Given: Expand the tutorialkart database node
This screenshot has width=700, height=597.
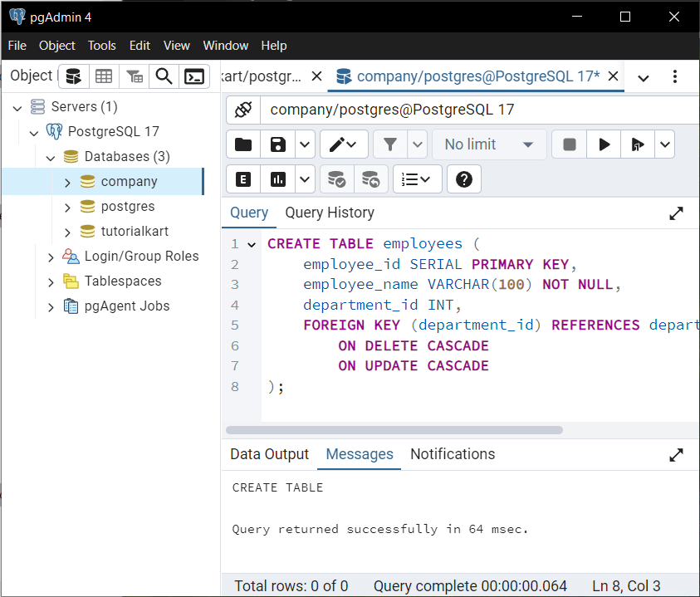Looking at the screenshot, I should (67, 232).
